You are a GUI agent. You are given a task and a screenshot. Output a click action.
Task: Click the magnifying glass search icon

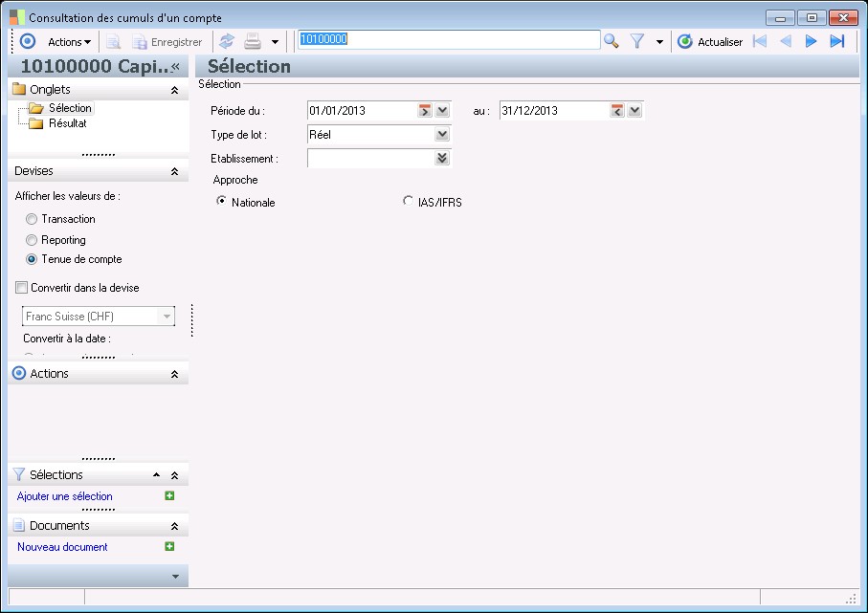click(612, 41)
